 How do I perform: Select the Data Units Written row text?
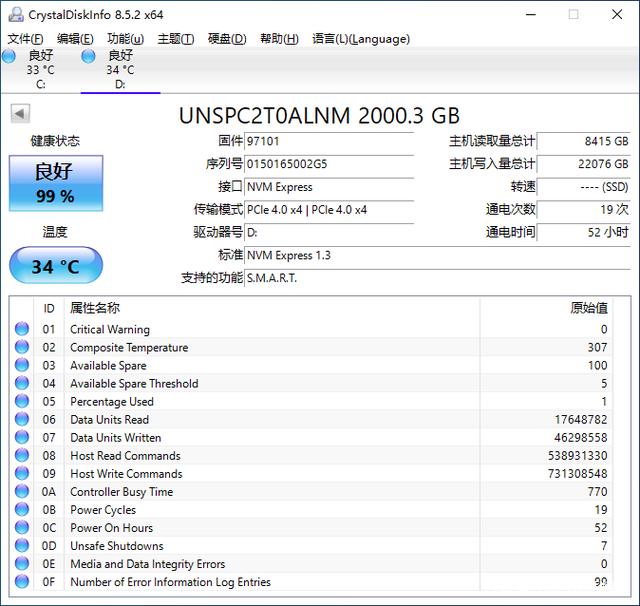(116, 437)
